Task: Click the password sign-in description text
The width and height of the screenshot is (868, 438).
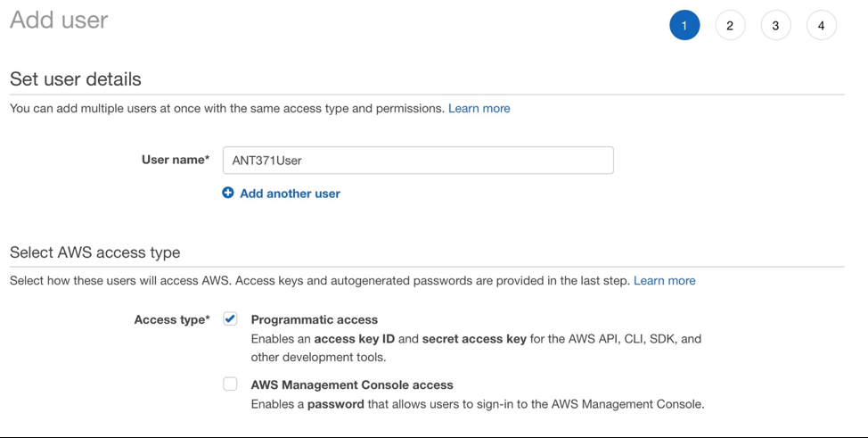Action: (478, 404)
